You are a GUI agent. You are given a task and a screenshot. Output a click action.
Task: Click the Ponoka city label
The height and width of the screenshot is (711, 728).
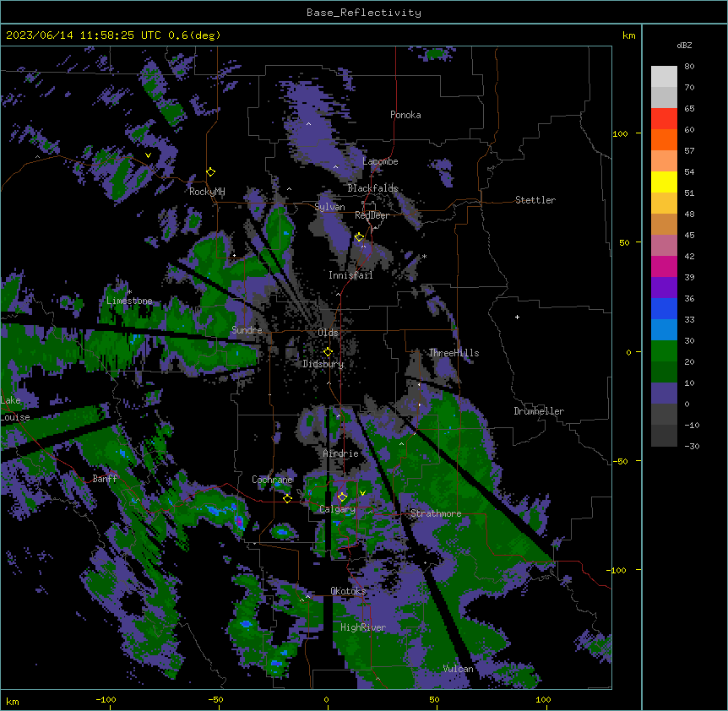pos(405,115)
